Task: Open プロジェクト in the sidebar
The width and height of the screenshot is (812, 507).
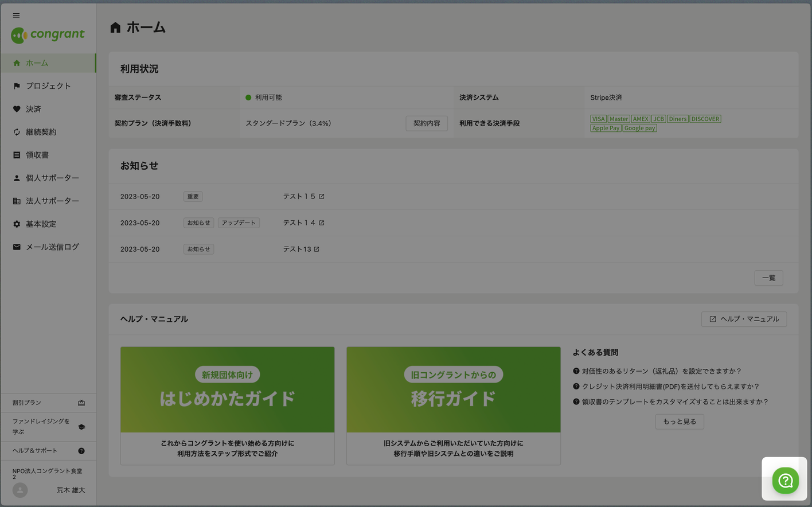Action: coord(48,86)
